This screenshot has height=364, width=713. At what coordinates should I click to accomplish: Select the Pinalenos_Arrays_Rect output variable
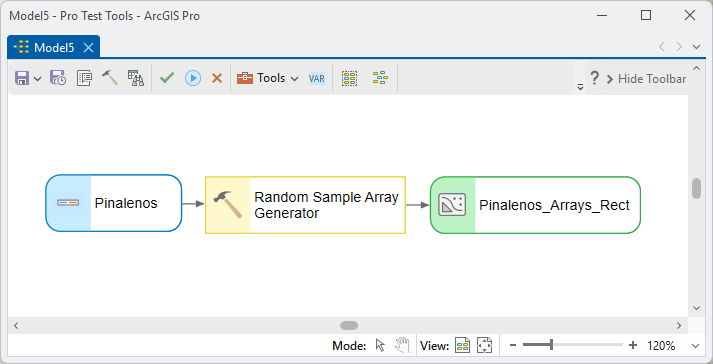535,205
